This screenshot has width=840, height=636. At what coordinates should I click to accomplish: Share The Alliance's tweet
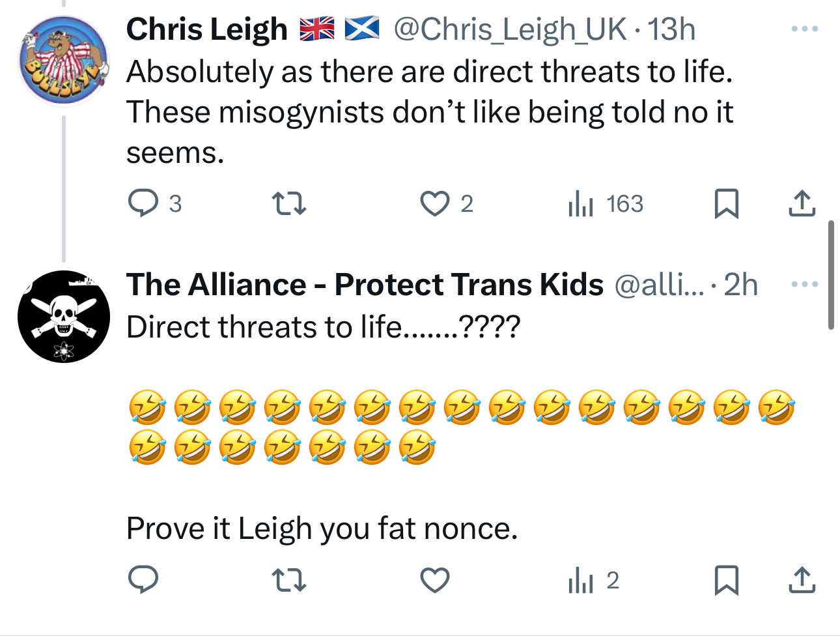point(802,580)
